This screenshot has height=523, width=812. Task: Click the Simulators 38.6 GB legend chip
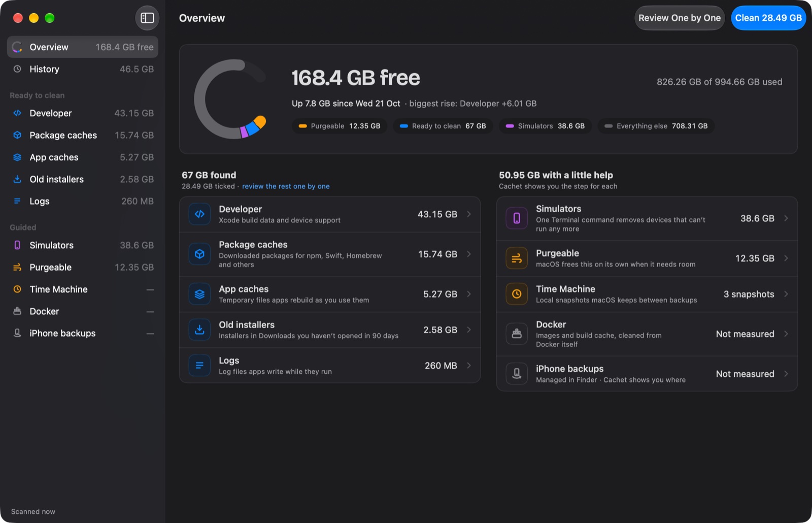pos(546,126)
